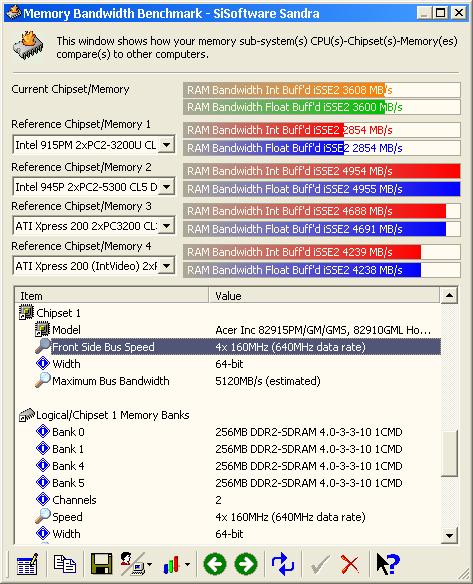Click magnifier icon beside Maximum Bus Bandwidth
473x584 pixels.
click(x=42, y=380)
